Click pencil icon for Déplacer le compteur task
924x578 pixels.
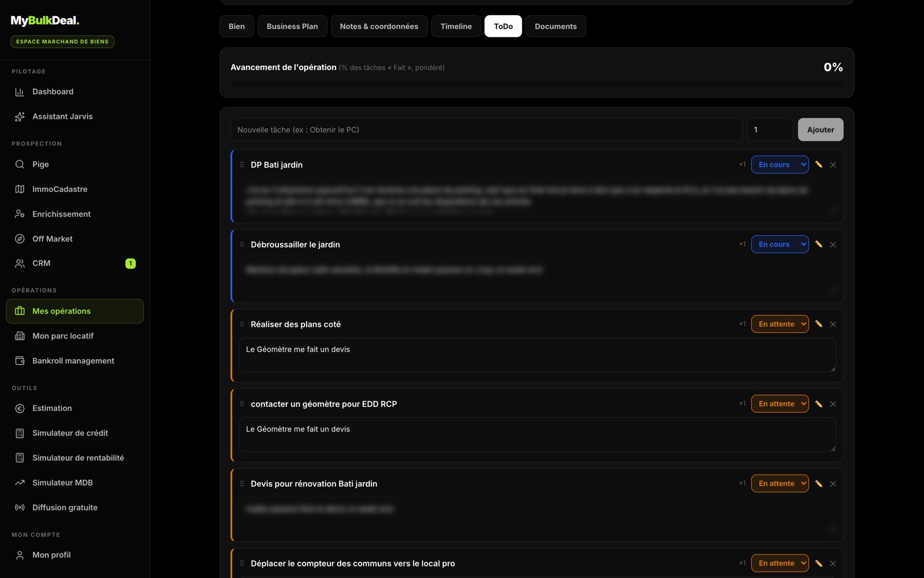pos(819,564)
